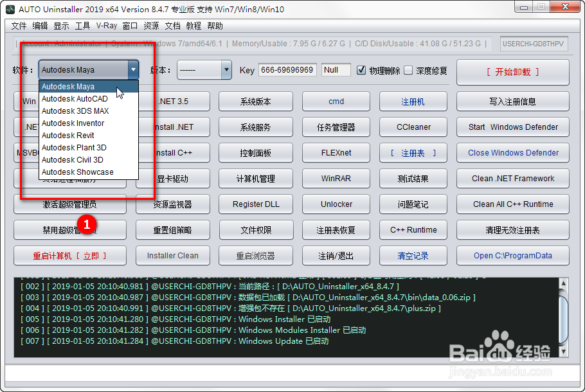
Task: Click 重启计算机 [ 立即 ] button
Action: 70,256
